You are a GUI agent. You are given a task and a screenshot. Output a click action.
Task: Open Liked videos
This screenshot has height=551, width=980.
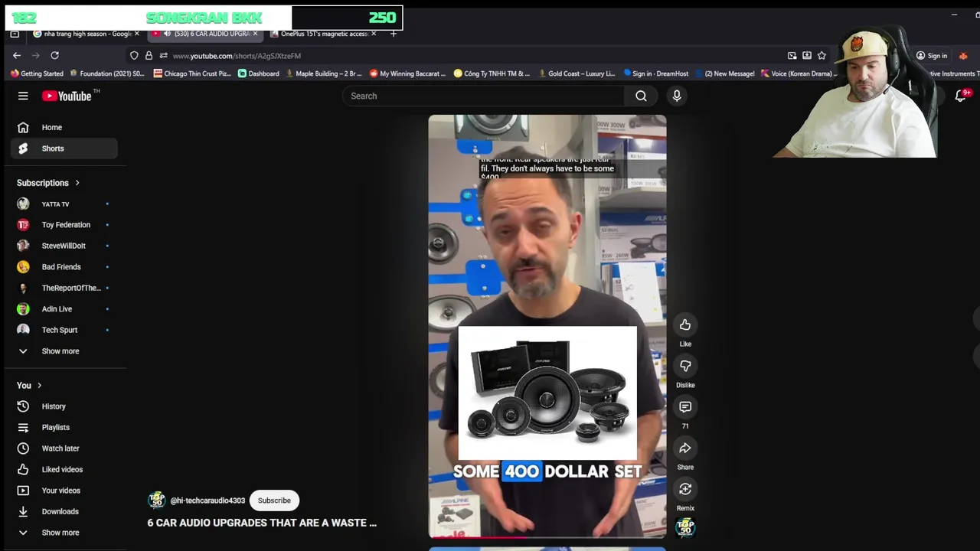coord(64,470)
